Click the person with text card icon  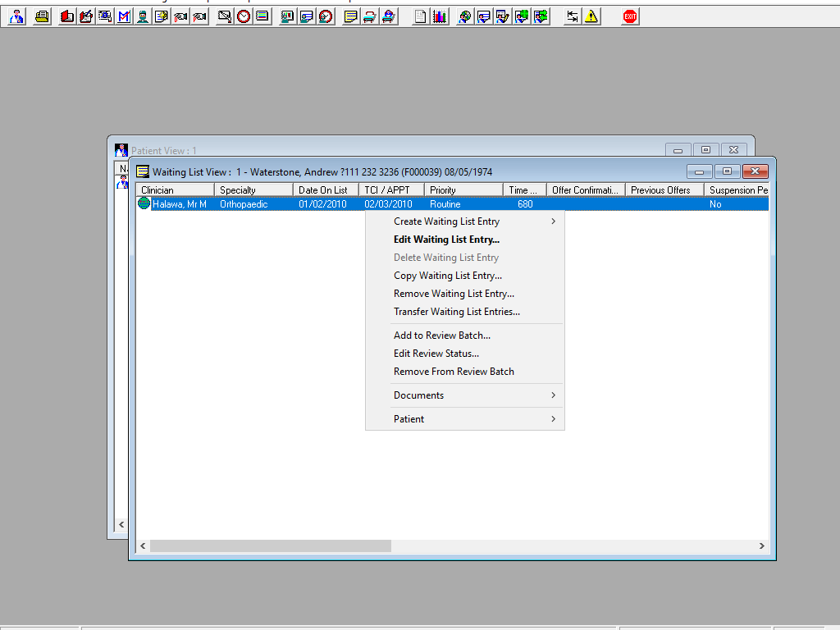click(307, 16)
